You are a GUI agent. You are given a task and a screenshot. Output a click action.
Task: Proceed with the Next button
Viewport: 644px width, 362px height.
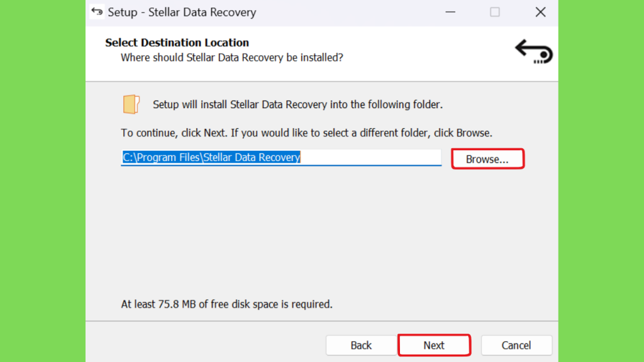click(434, 345)
